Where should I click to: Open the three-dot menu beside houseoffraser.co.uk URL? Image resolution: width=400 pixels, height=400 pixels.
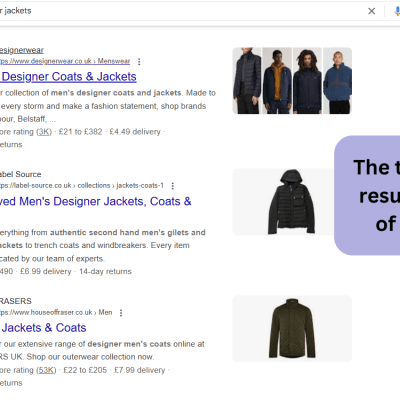point(121,313)
